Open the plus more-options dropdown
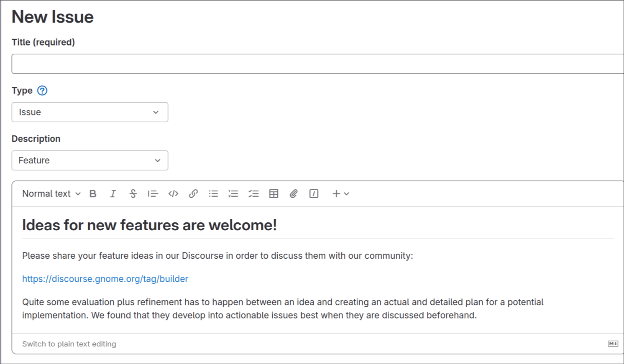Viewport: 624px width, 364px height. click(340, 193)
